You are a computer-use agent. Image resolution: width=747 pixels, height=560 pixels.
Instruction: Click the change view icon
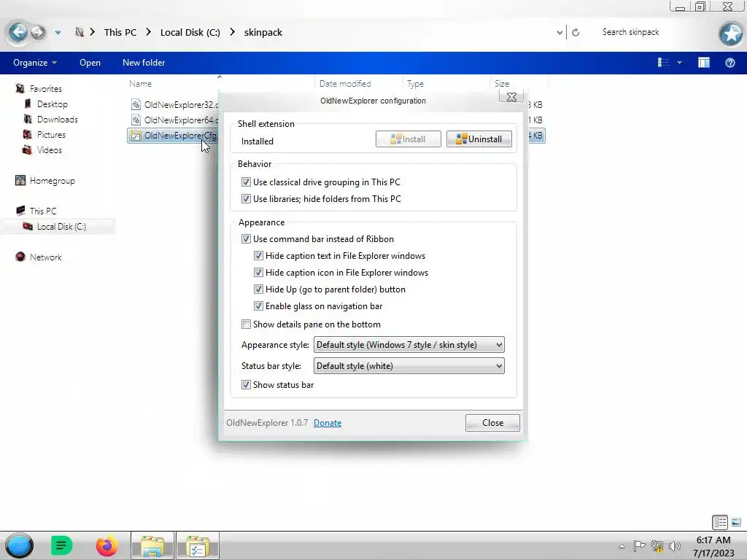(663, 63)
